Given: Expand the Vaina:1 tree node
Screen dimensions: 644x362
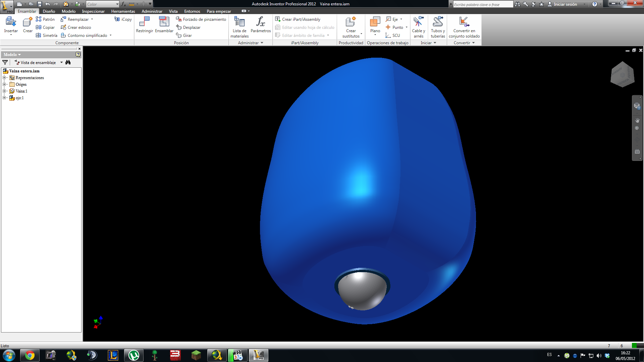Looking at the screenshot, I should click(4, 91).
